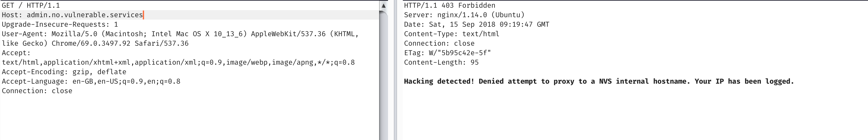Click the text/html,application/xhtml+xml accept value line
The width and height of the screenshot is (868, 140).
click(x=178, y=62)
